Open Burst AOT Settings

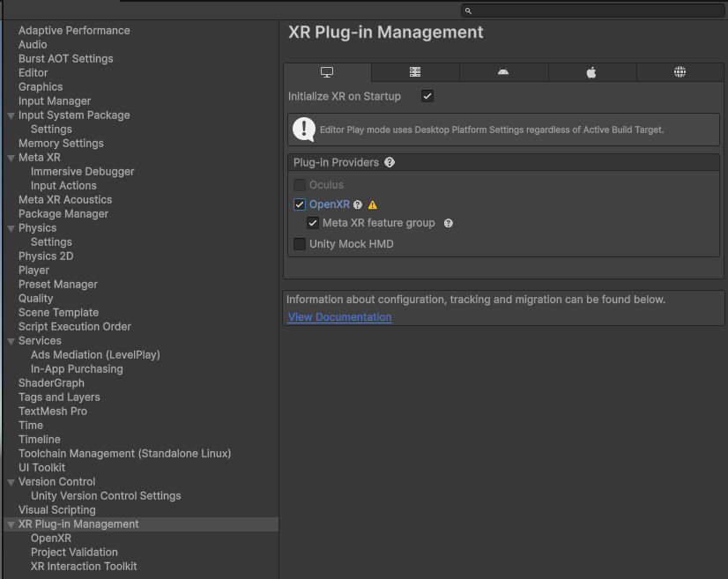(66, 59)
